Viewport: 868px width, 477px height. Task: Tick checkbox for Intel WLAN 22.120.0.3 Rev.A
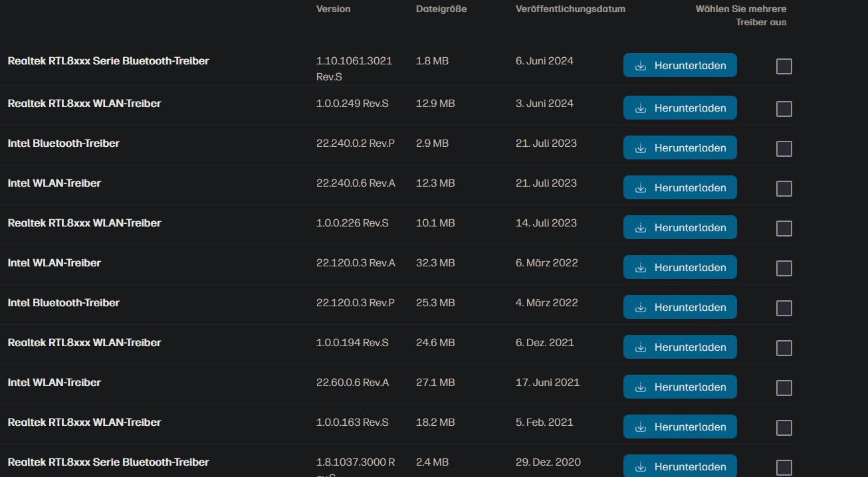coord(784,268)
